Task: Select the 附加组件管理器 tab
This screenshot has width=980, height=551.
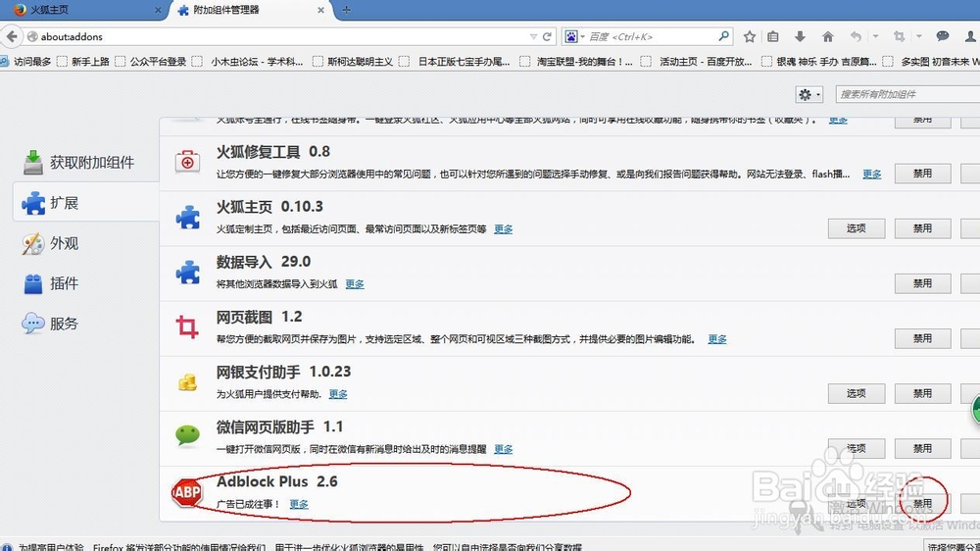Action: [250, 10]
